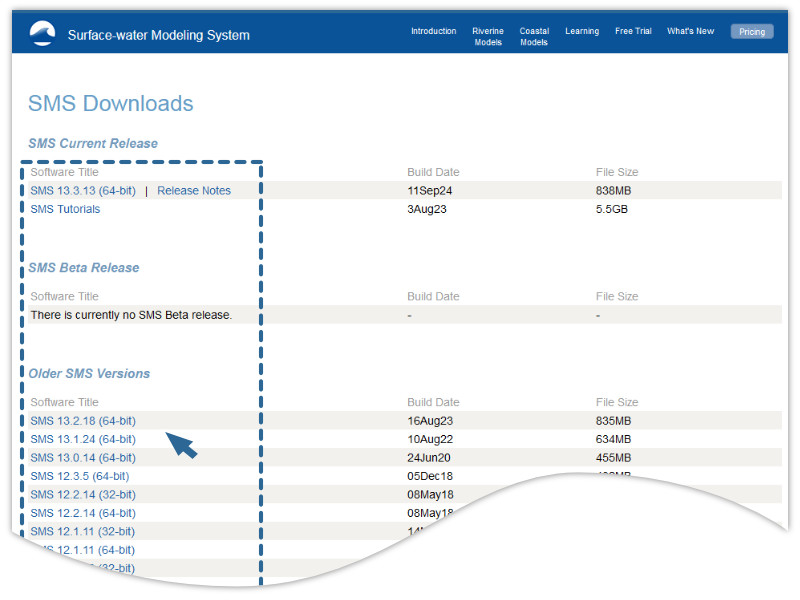
Task: Click the SMS wave logo icon
Action: [x=43, y=33]
